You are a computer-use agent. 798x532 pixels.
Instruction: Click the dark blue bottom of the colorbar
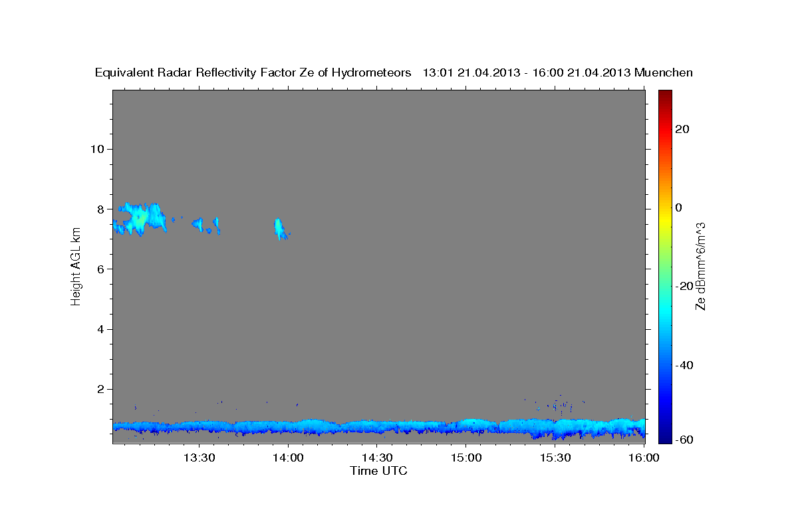coord(665,436)
